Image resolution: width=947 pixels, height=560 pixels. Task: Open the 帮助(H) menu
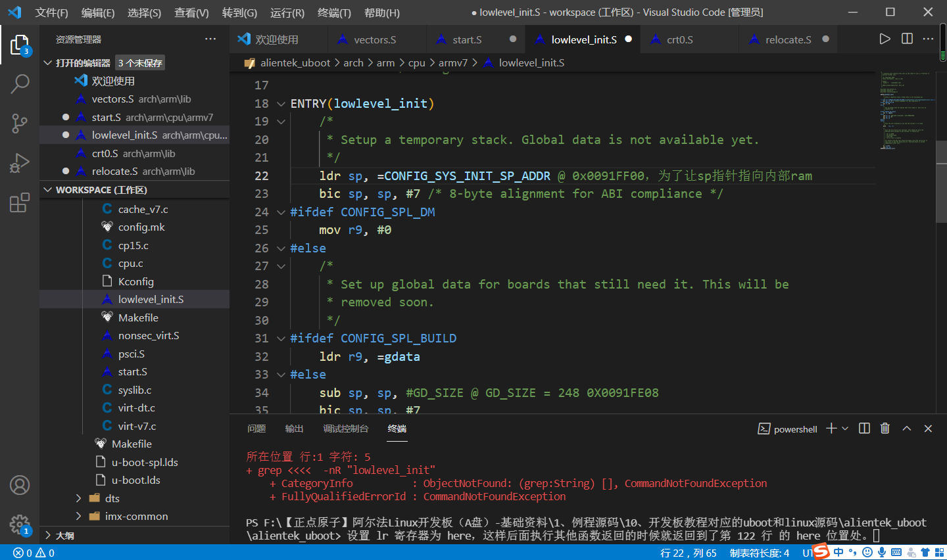tap(381, 12)
